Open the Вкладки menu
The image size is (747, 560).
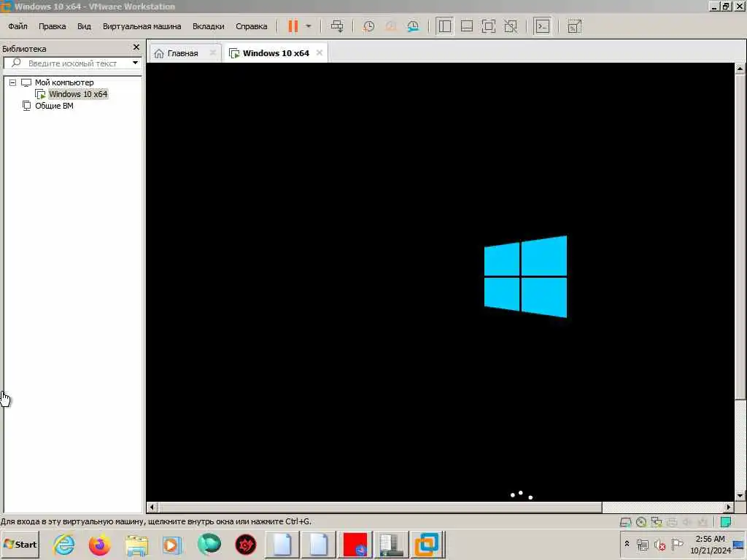click(208, 26)
